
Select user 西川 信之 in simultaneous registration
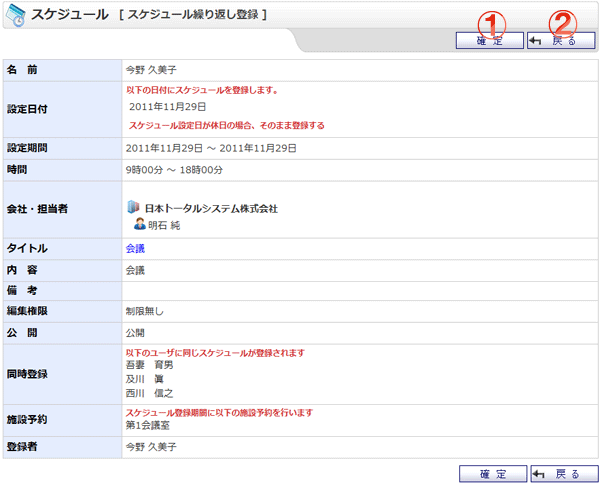[149, 393]
